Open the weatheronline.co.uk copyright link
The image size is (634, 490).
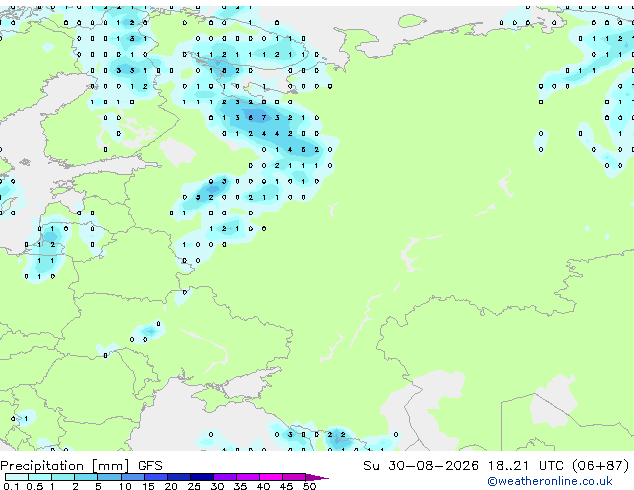coord(550,481)
